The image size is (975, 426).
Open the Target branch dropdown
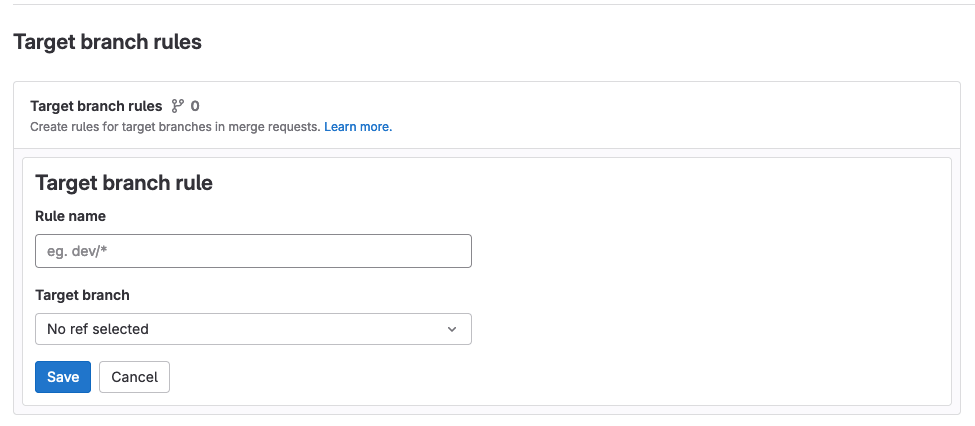(253, 329)
